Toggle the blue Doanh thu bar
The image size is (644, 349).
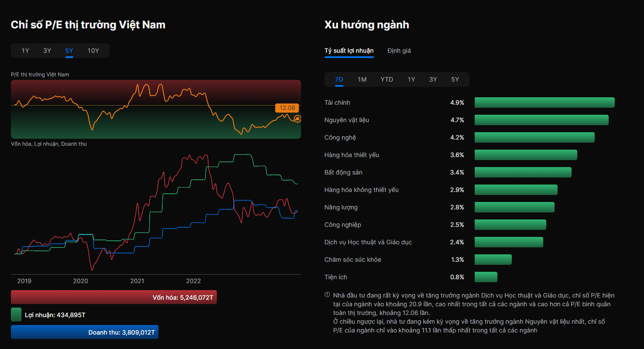(85, 332)
